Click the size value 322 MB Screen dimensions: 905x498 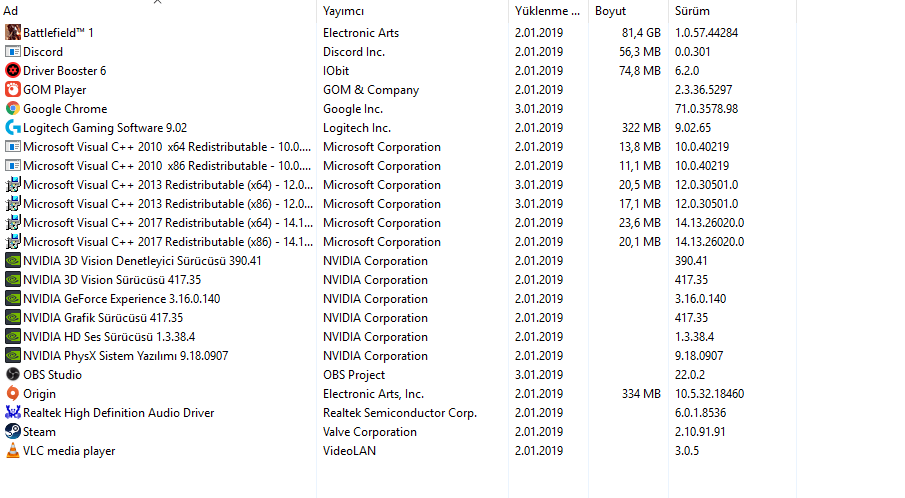641,128
